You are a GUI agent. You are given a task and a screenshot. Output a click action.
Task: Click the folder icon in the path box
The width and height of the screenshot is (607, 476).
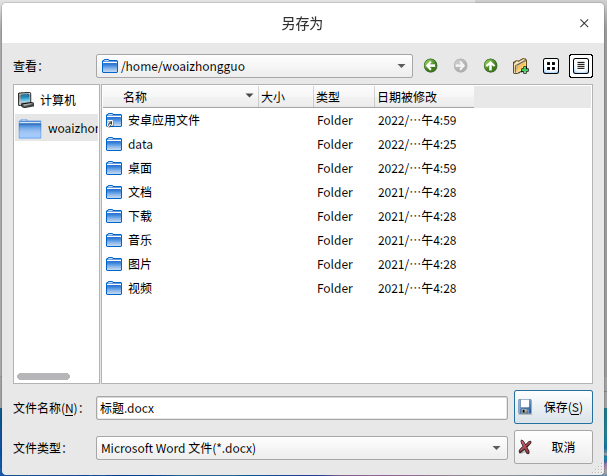coord(110,66)
